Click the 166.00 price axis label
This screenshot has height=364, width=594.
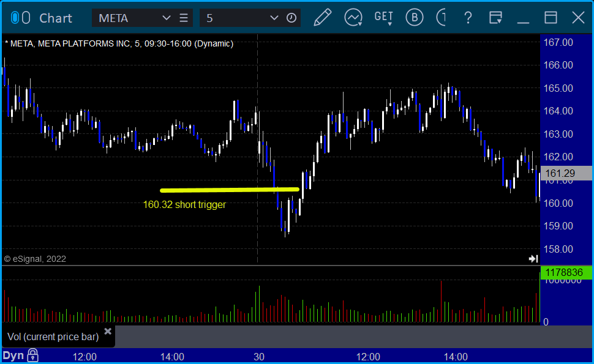tap(558, 65)
